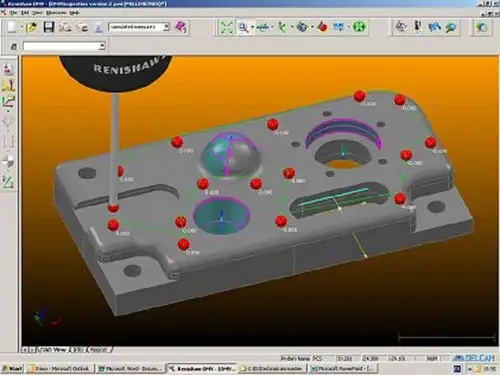
Task: Click the yellow geometric item icon in left sidebar
Action: click(8, 85)
